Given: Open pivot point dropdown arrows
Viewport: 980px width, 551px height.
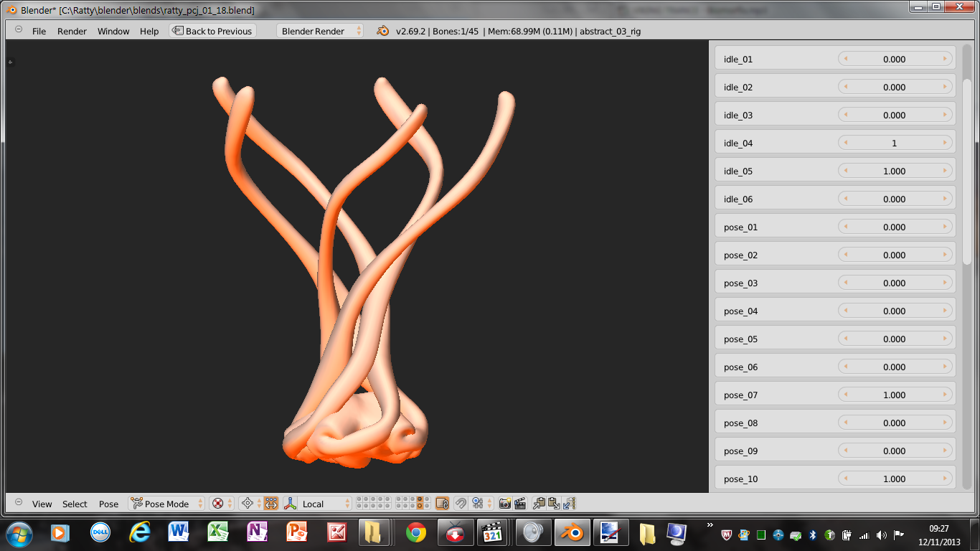Looking at the screenshot, I should click(x=259, y=504).
